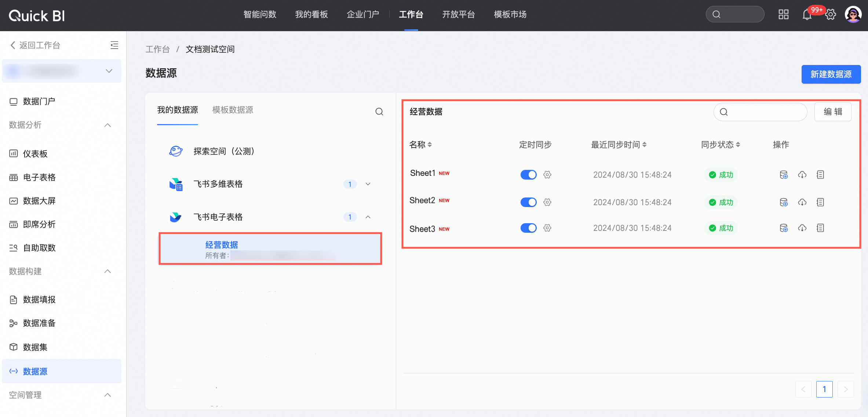Click the 编辑 button
Viewport: 868px width, 417px height.
[833, 112]
